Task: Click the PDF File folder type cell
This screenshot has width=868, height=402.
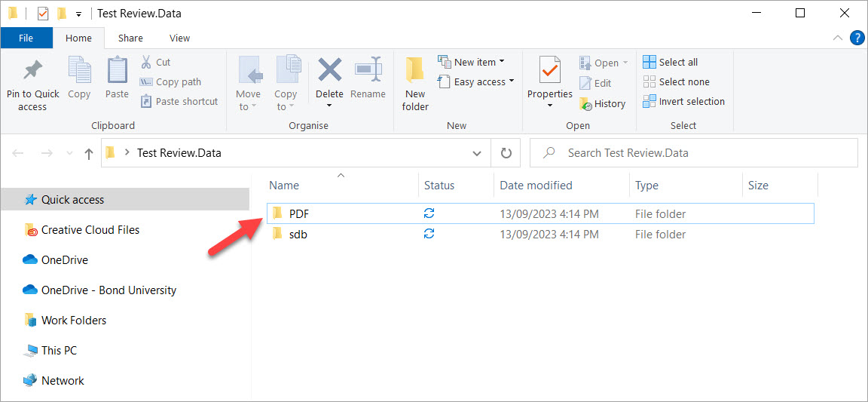Action: [660, 213]
